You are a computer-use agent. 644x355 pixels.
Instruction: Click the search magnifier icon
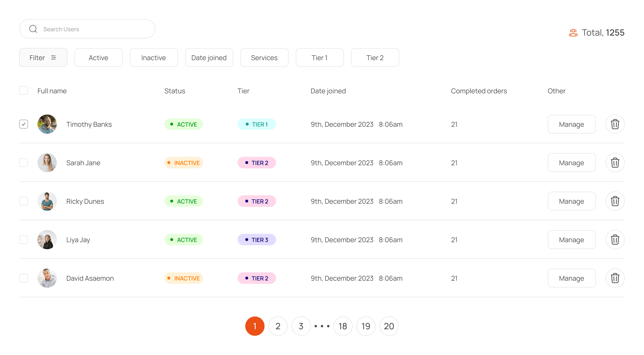click(33, 29)
